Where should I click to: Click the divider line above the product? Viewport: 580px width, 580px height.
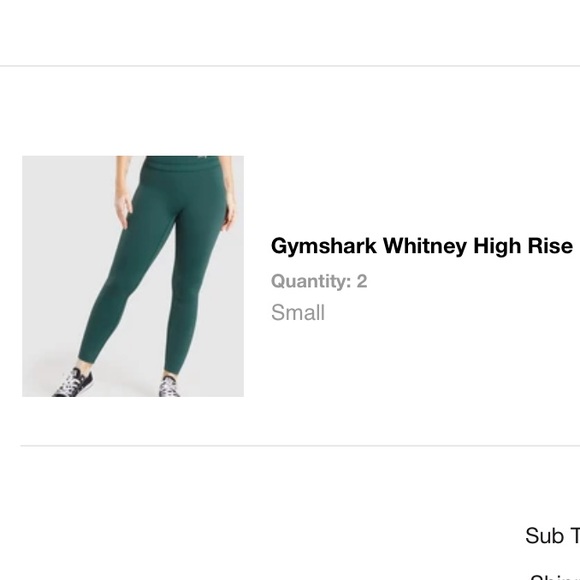290,66
